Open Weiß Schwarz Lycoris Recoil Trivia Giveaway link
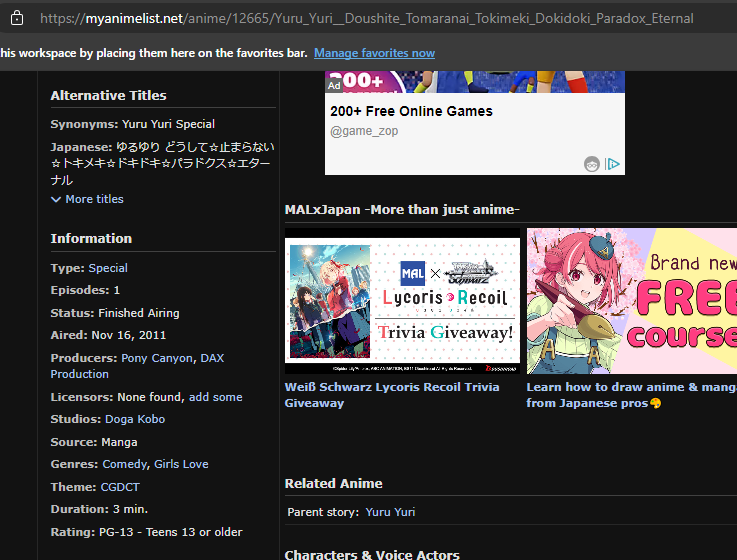The width and height of the screenshot is (737, 560). coord(392,395)
